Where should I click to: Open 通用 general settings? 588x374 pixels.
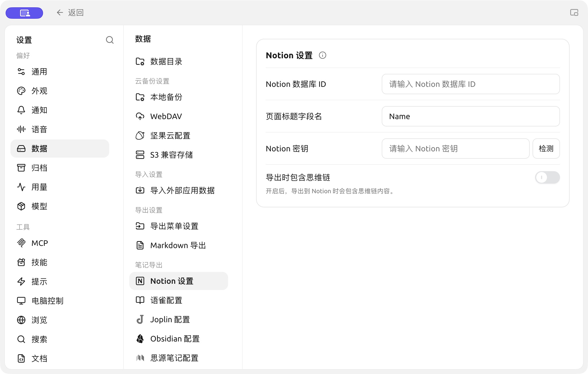[60, 72]
